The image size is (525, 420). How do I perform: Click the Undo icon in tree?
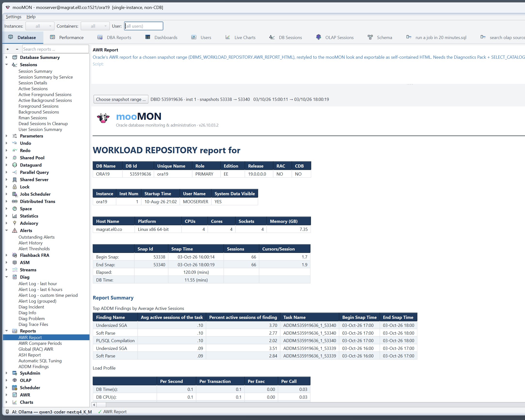tap(15, 143)
